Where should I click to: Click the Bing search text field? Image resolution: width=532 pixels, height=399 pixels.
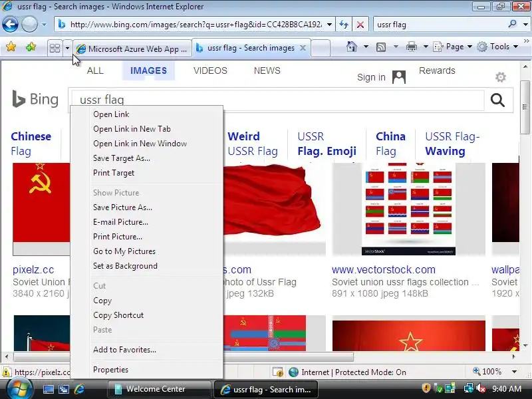click(277, 100)
